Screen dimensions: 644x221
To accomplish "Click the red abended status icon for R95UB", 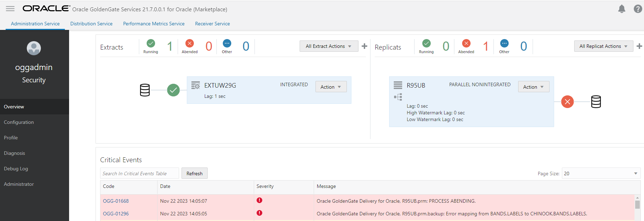I will (x=567, y=102).
